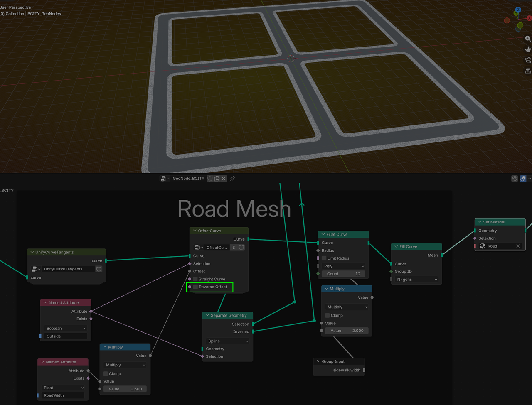Click the red X axis on the gizmo
The height and width of the screenshot is (405, 532).
point(529,18)
